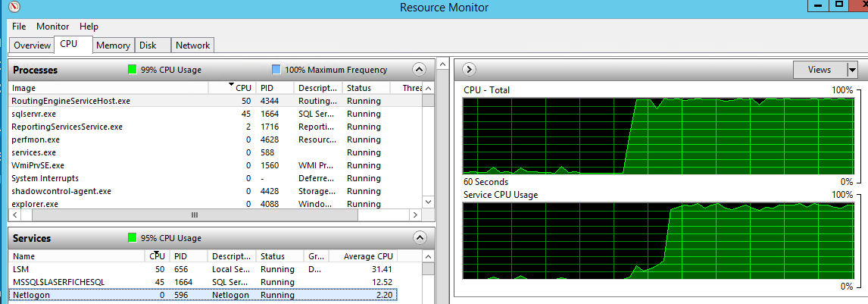The width and height of the screenshot is (868, 304).
Task: Sort services by Average CPU column
Action: (x=363, y=256)
